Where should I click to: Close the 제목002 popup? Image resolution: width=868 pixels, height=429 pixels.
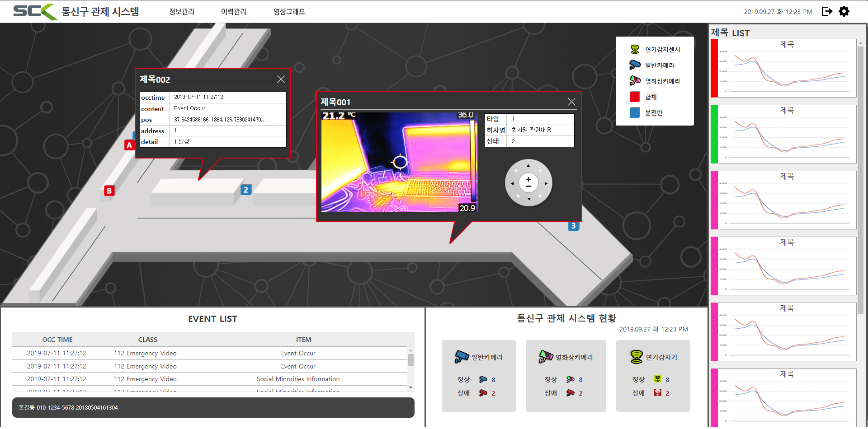[x=281, y=79]
